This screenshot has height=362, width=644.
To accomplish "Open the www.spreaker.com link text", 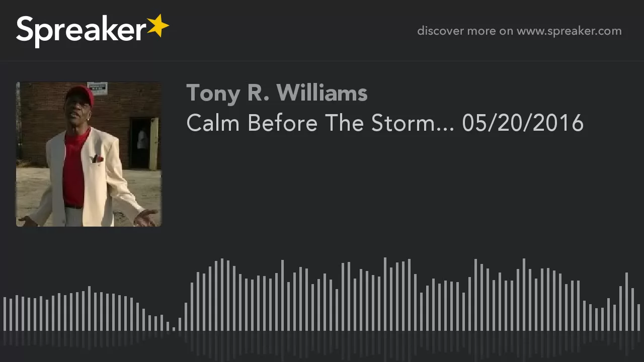I will click(569, 31).
